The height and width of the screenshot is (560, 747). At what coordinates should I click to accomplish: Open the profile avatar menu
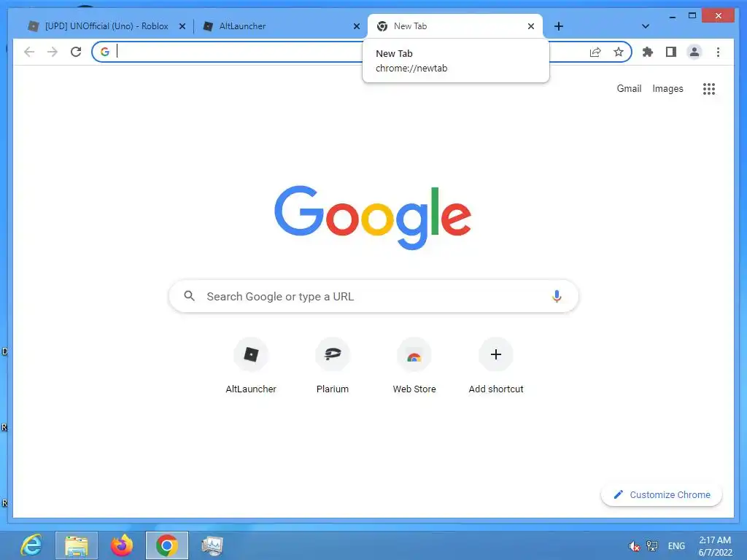pyautogui.click(x=694, y=52)
